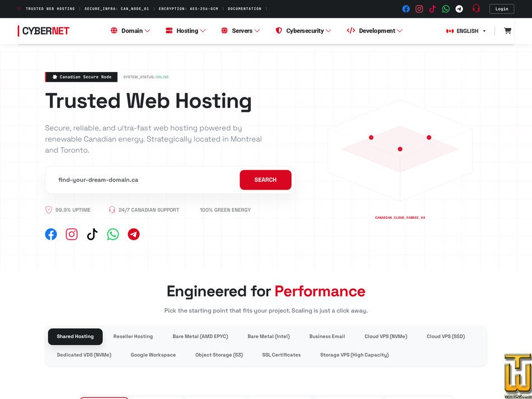
Task: Click the 100% GREEN ENERGY text
Action: 225,210
